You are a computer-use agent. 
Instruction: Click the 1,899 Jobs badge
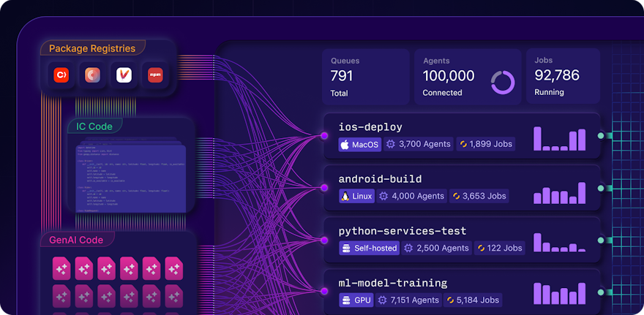click(486, 144)
